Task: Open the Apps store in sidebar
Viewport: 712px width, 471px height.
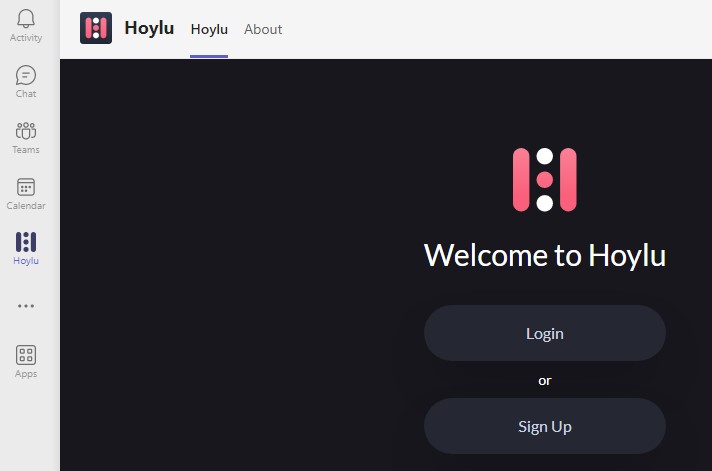Action: coord(26,362)
